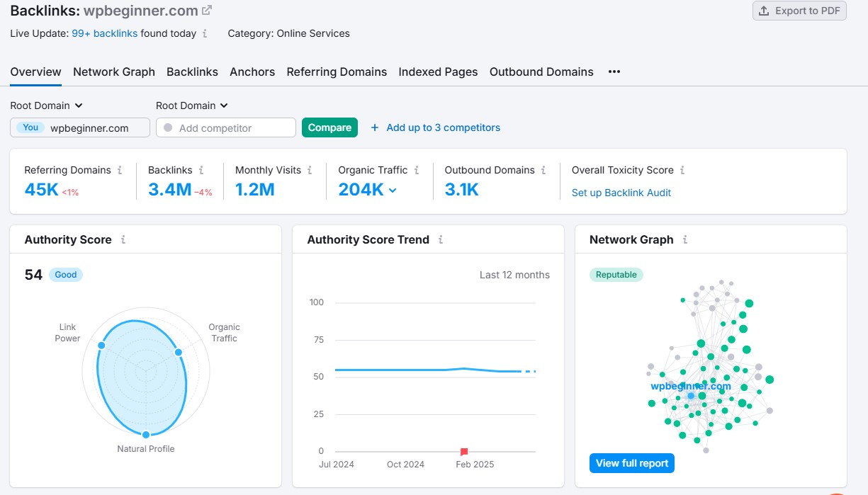Click info icon next to Overall Toxicity Score
This screenshot has height=495, width=868.
[682, 170]
